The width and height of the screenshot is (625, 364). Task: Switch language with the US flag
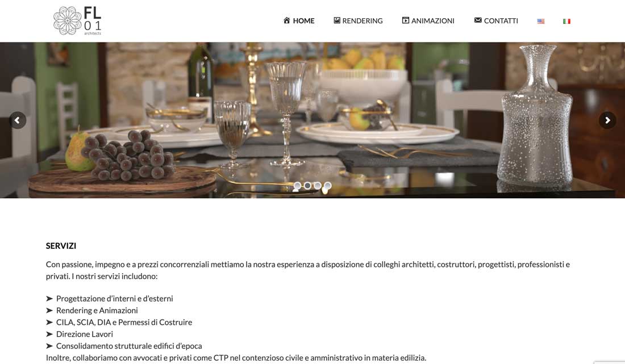[540, 21]
